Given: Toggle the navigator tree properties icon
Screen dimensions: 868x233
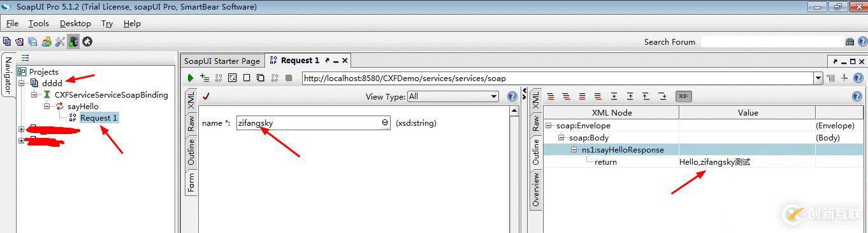Looking at the screenshot, I should coord(25,57).
